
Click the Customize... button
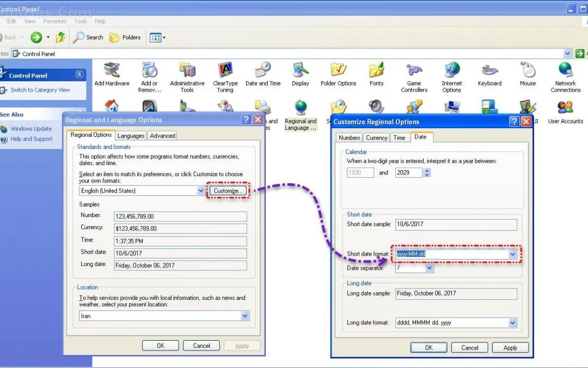(228, 191)
